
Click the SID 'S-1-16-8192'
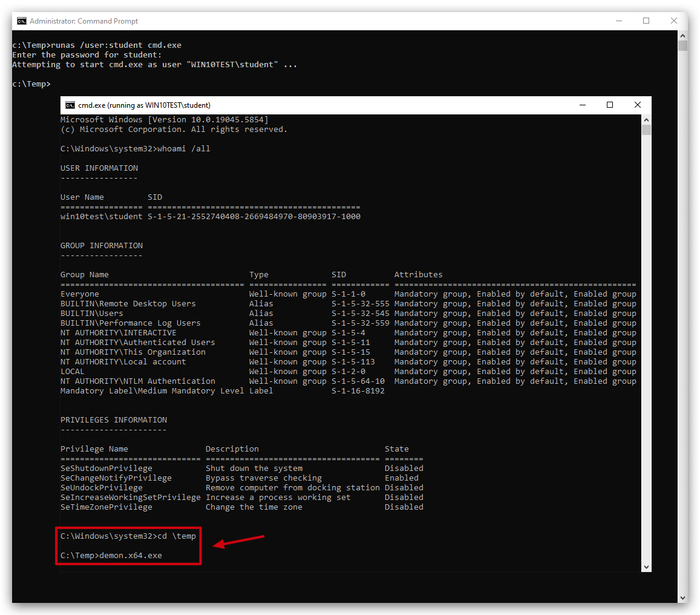pyautogui.click(x=358, y=391)
